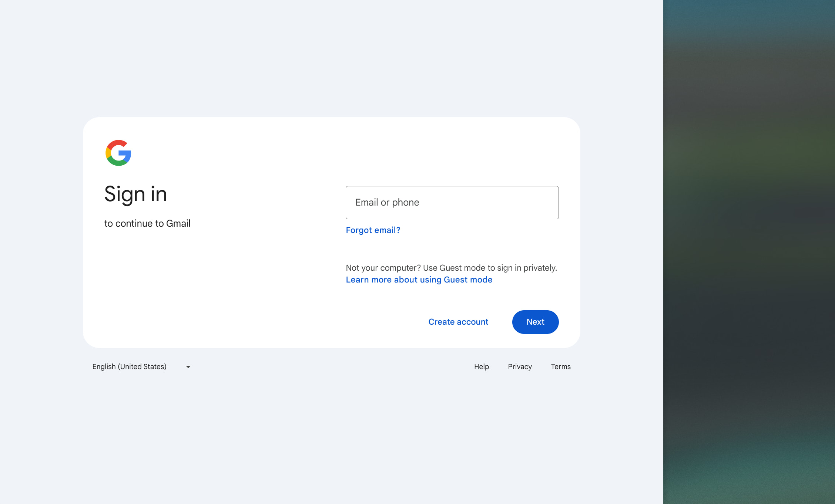The image size is (835, 504).
Task: Click Learn more about using Guest mode
Action: tap(419, 280)
